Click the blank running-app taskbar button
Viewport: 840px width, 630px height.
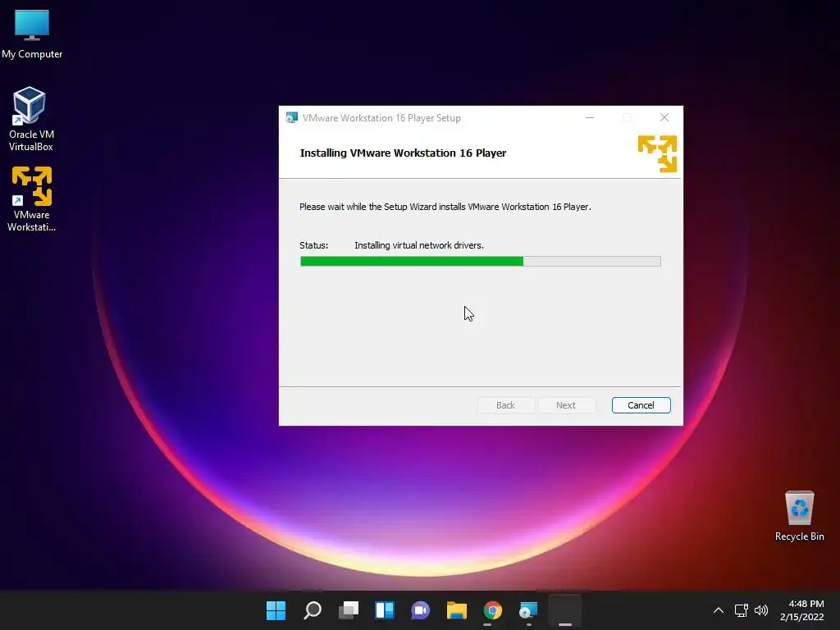564,610
